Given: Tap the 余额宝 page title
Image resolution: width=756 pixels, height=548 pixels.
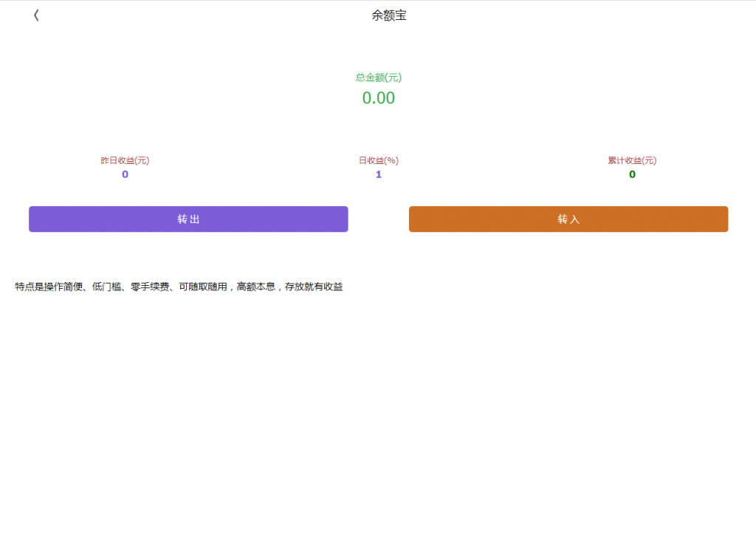Looking at the screenshot, I should pyautogui.click(x=387, y=15).
